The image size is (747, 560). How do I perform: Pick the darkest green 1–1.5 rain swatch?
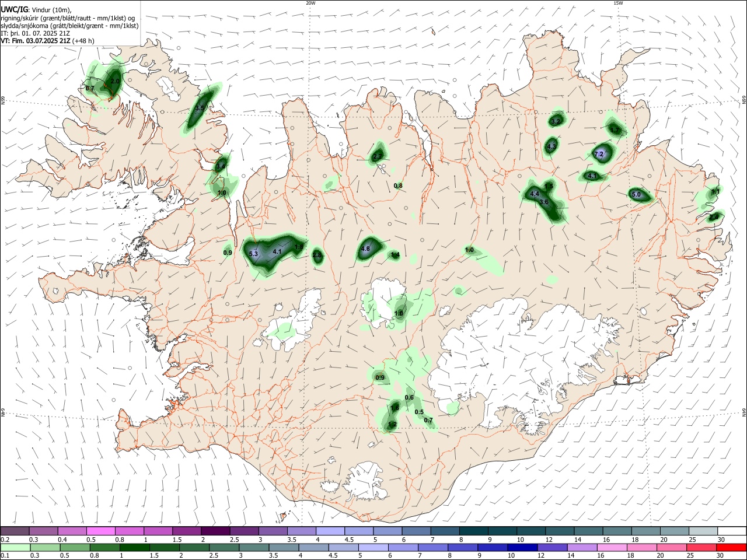pos(135,547)
